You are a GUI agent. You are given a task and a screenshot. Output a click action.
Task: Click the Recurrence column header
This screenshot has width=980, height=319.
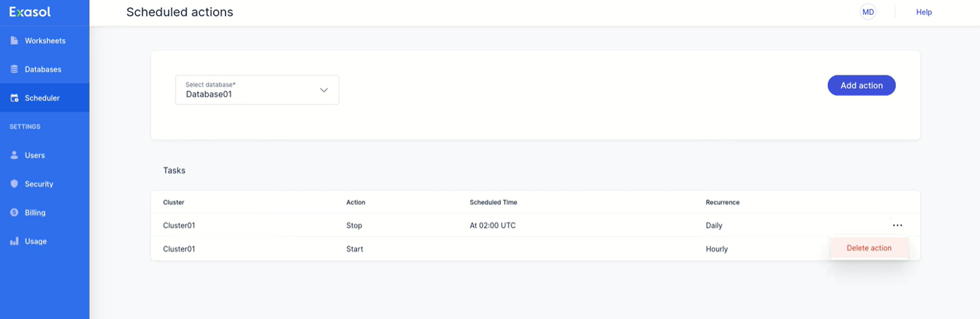[722, 202]
